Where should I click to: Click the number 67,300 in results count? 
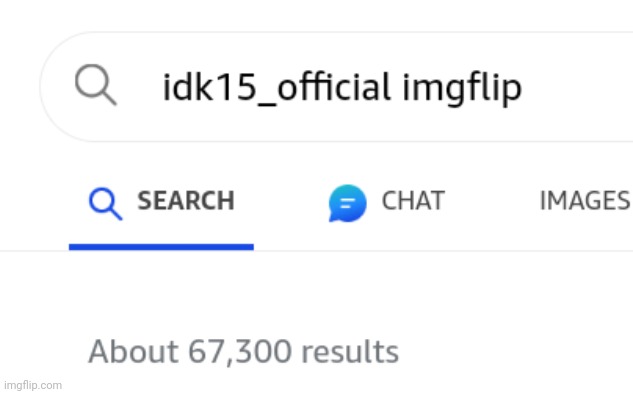[x=239, y=352]
